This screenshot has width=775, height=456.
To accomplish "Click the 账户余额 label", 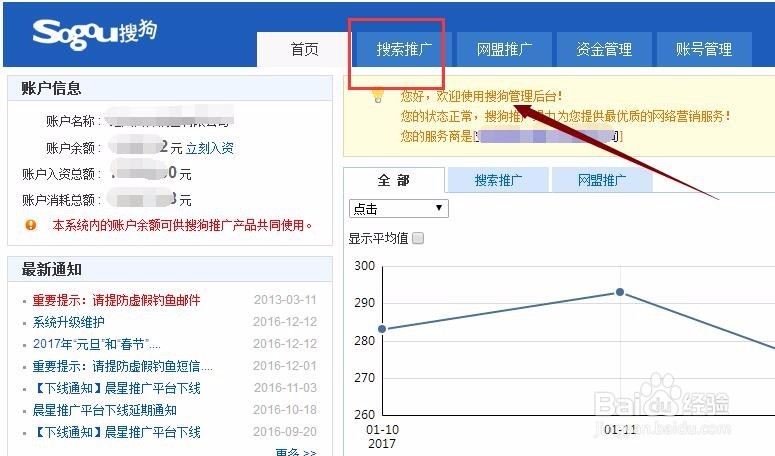I will click(x=73, y=148).
